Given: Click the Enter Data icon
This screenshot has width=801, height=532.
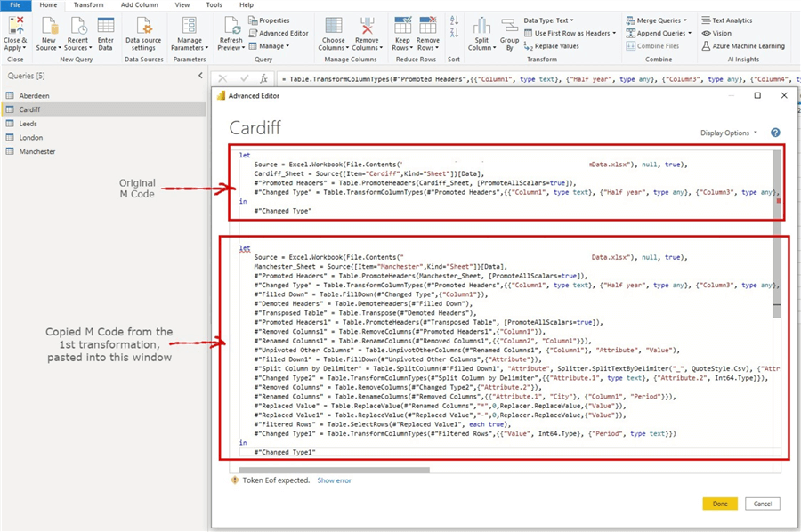Looking at the screenshot, I should 105,27.
